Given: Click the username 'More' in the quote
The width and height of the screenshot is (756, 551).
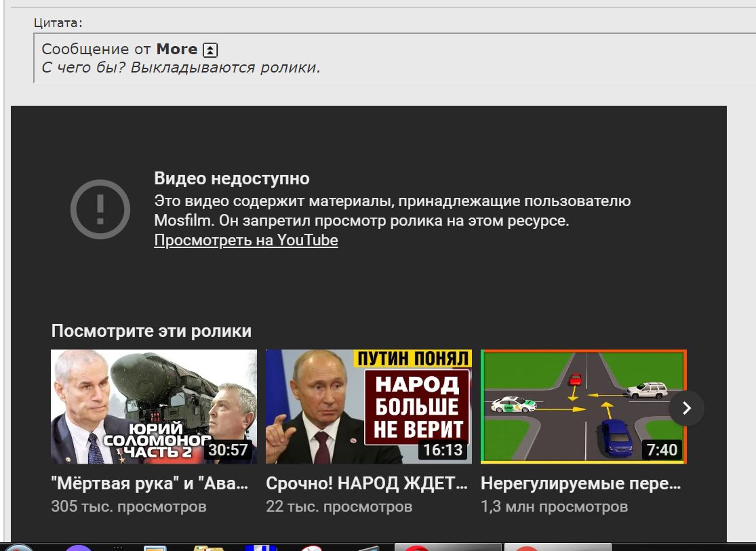Looking at the screenshot, I should tap(177, 49).
